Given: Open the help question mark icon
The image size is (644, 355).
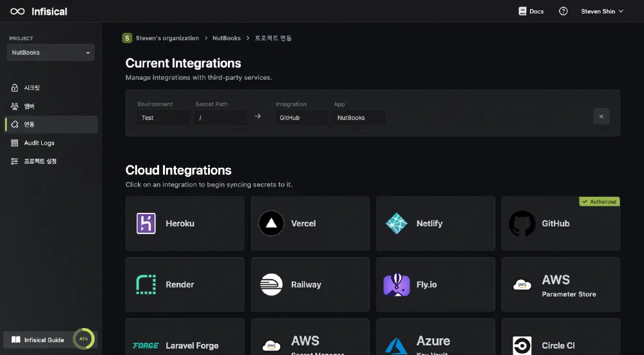Looking at the screenshot, I should click(x=563, y=12).
